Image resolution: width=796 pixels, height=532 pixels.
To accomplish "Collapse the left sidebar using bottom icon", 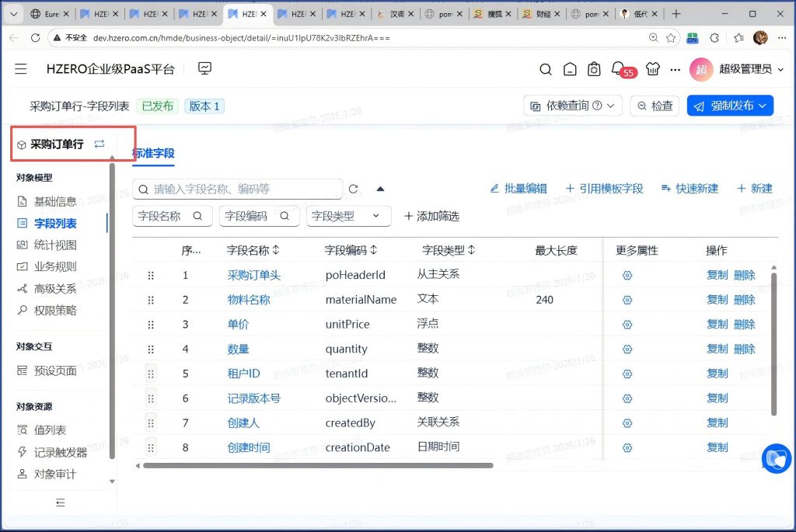I will pyautogui.click(x=60, y=502).
